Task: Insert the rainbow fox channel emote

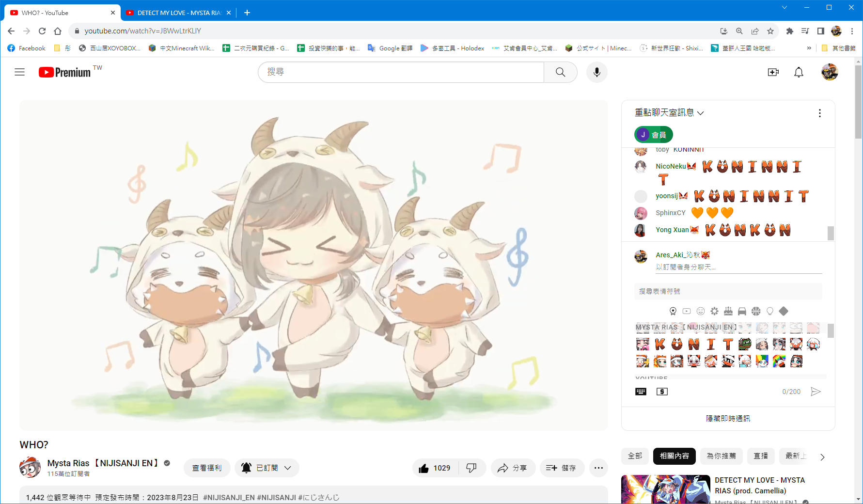Action: point(779,361)
